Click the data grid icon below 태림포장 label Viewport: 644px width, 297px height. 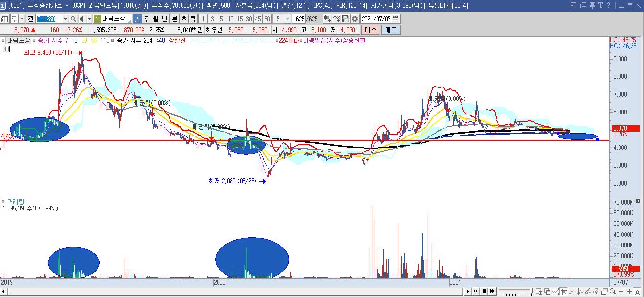click(6, 49)
